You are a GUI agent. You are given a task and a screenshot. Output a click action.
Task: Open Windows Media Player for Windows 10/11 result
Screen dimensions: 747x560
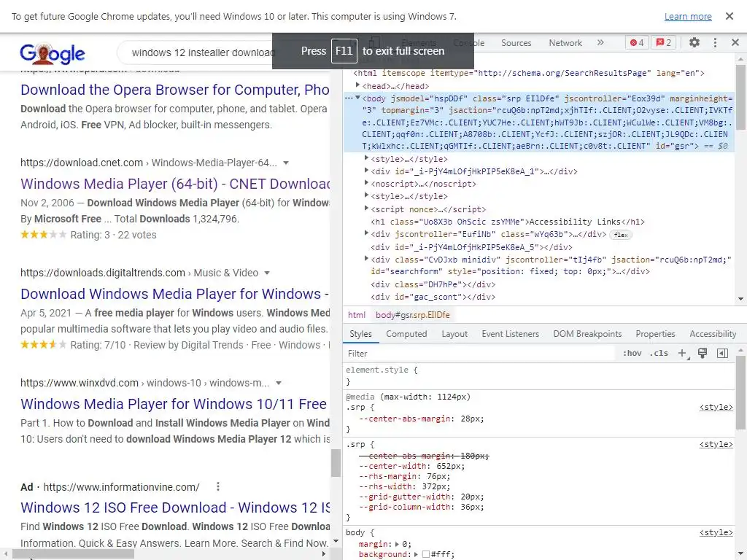click(x=174, y=404)
